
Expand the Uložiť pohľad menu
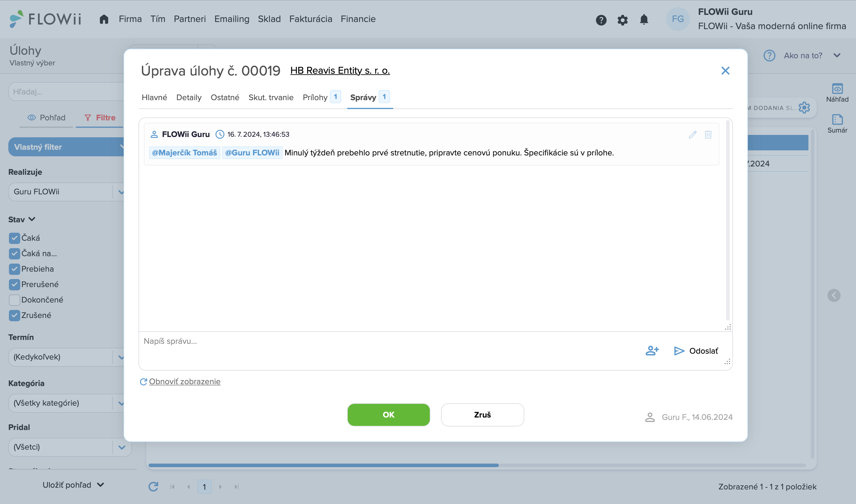(x=73, y=485)
